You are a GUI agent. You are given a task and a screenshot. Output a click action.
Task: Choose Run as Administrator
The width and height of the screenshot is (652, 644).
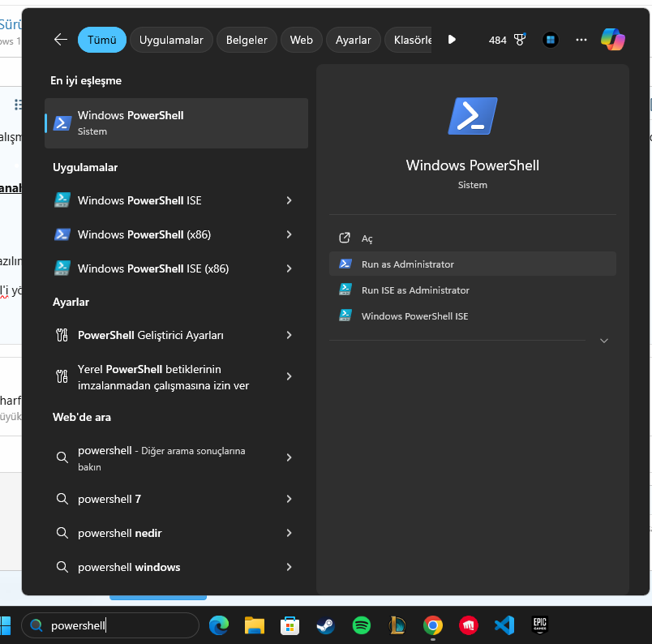(x=473, y=264)
